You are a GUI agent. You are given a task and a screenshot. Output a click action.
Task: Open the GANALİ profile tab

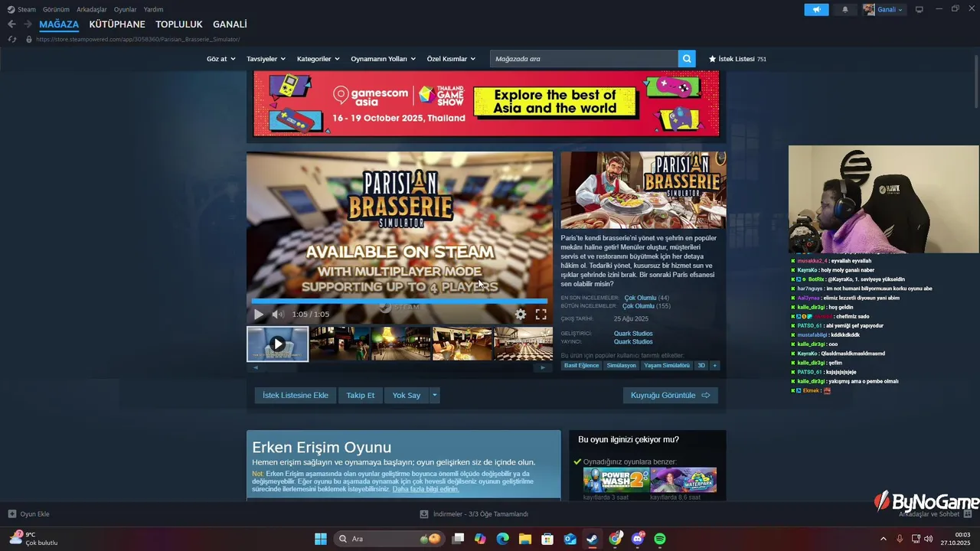pyautogui.click(x=230, y=24)
